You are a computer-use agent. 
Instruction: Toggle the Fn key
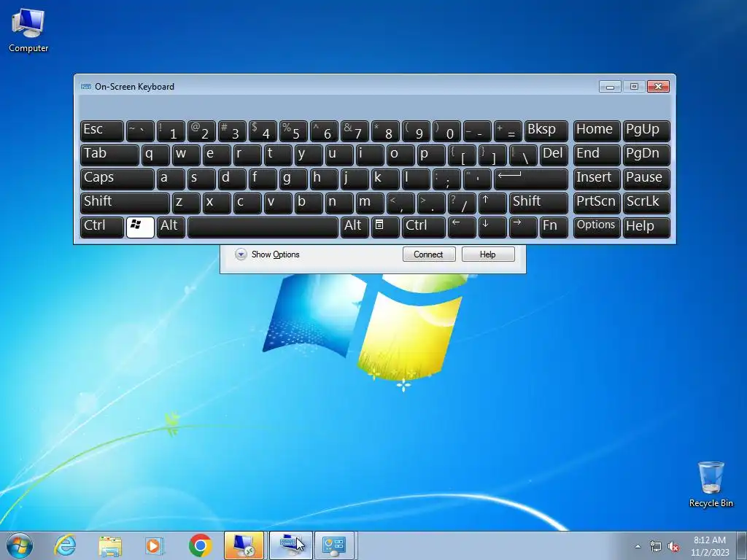click(554, 227)
